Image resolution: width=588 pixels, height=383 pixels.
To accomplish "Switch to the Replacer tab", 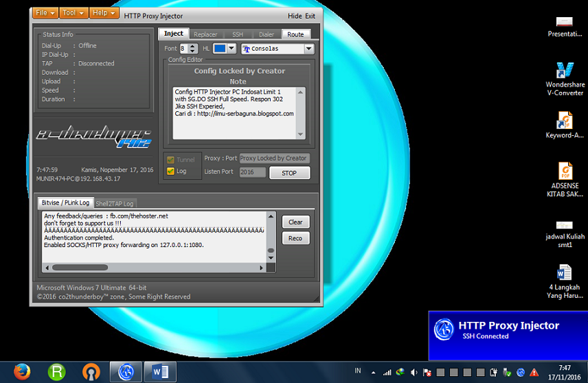I will tap(205, 34).
